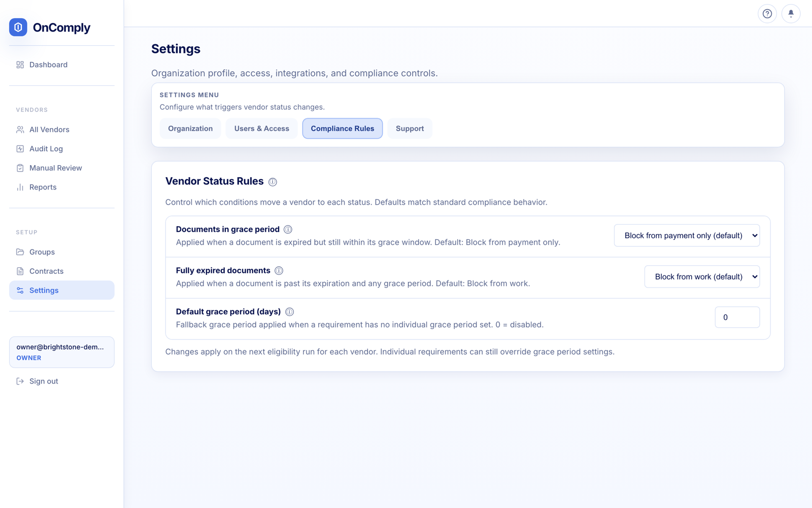Click the OWNER role label

pyautogui.click(x=29, y=358)
